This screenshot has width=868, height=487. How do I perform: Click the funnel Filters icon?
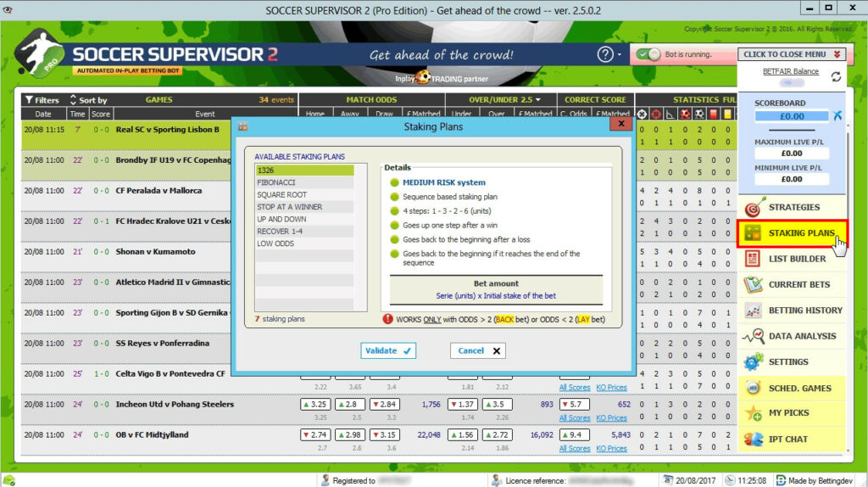[x=29, y=100]
